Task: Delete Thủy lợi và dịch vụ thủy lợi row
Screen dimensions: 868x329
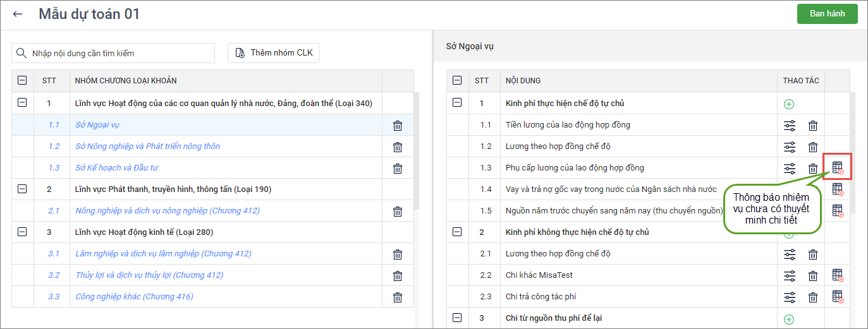Action: click(398, 276)
